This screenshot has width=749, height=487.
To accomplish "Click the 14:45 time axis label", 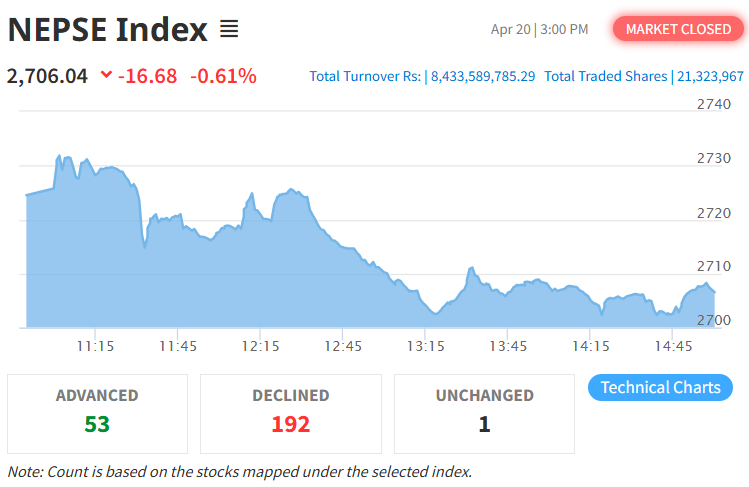I will (674, 346).
